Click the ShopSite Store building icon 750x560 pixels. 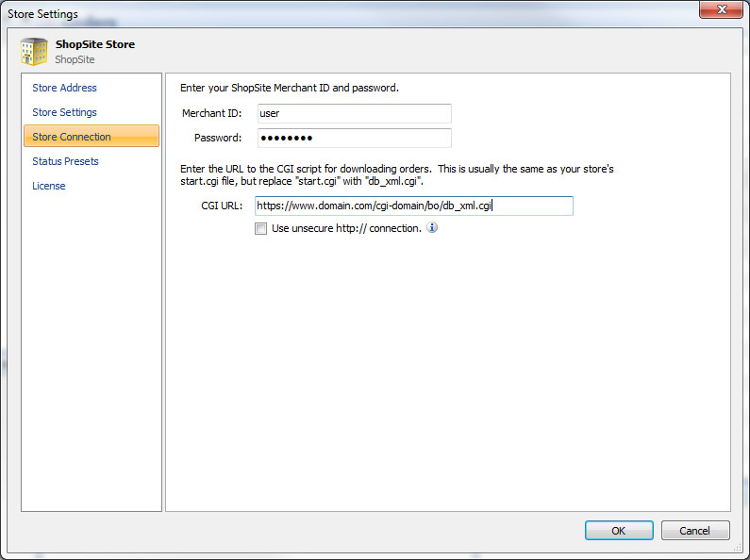pos(34,52)
